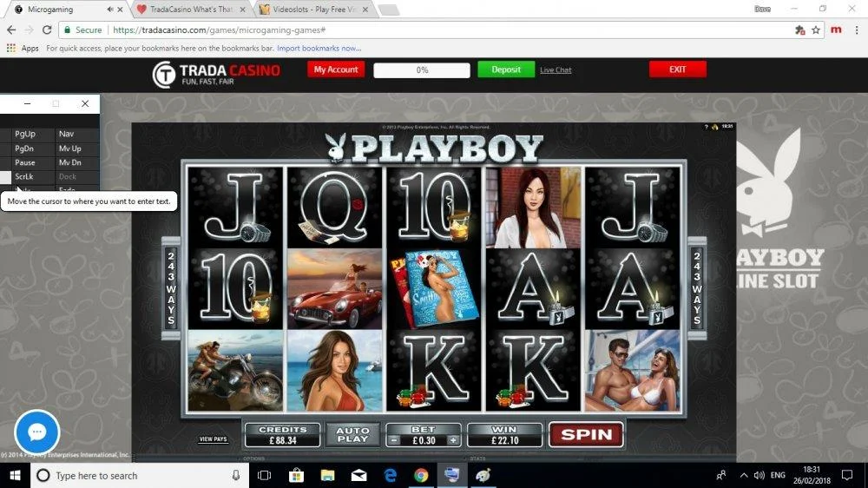Open the Windows Start menu
Screen dimensions: 868x488
[15, 475]
